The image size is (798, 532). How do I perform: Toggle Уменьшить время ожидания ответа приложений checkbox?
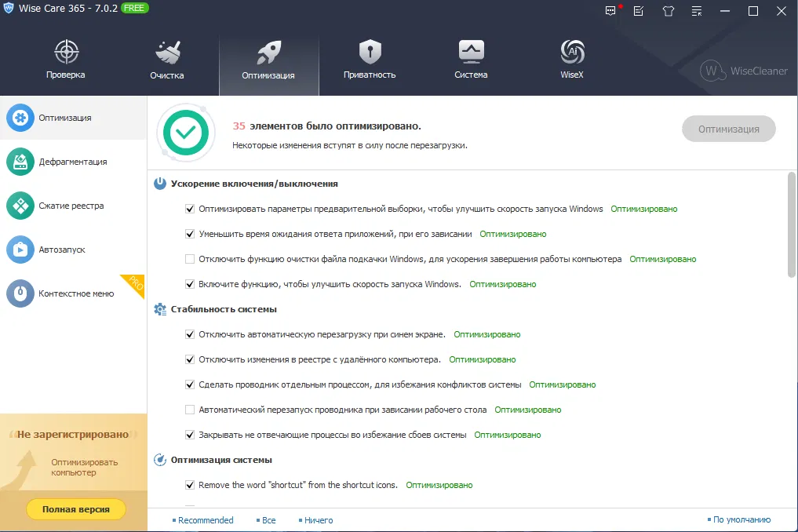coord(190,234)
